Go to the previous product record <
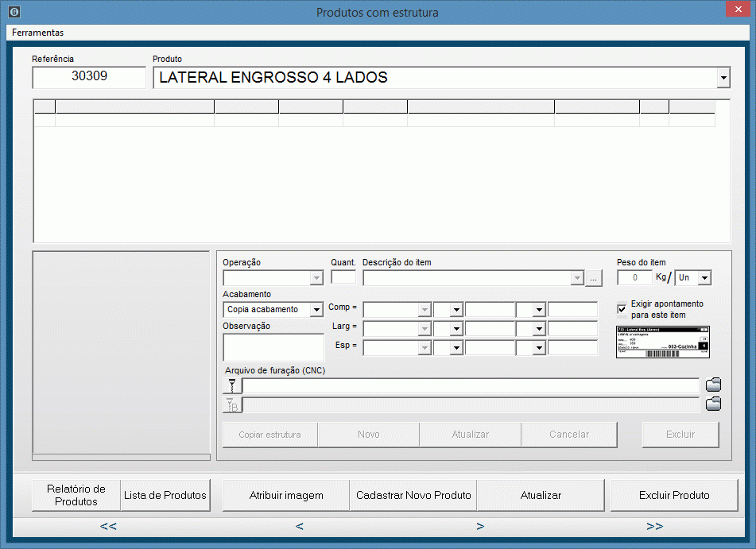Image resolution: width=756 pixels, height=549 pixels. point(300,526)
